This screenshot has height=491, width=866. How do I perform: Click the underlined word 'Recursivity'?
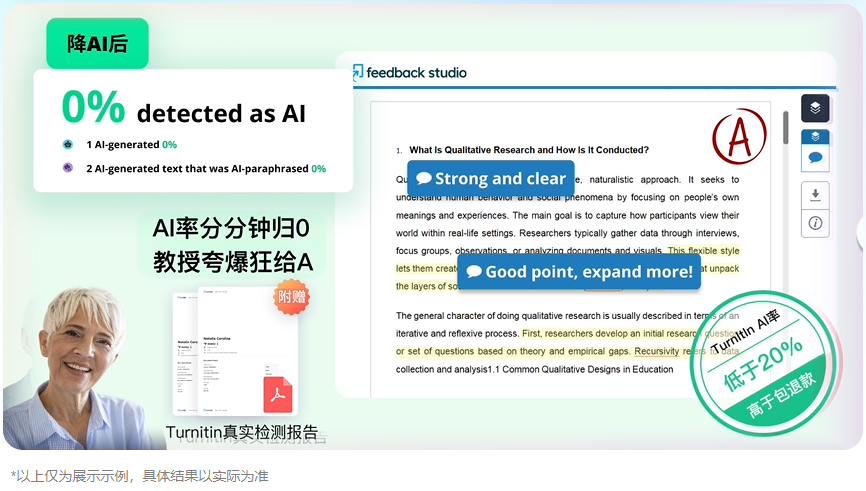coord(657,351)
